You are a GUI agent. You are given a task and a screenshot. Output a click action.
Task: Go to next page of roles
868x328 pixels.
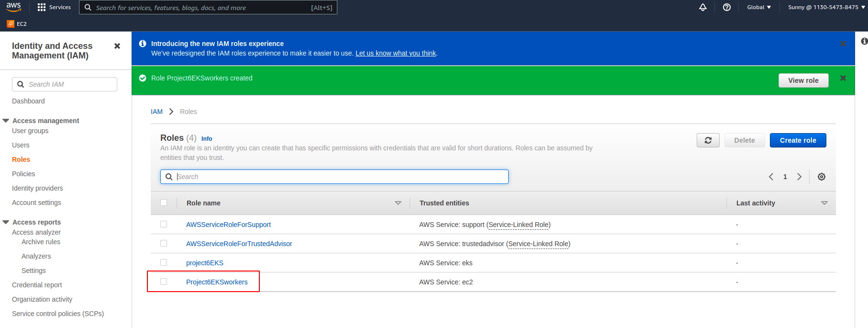(799, 177)
